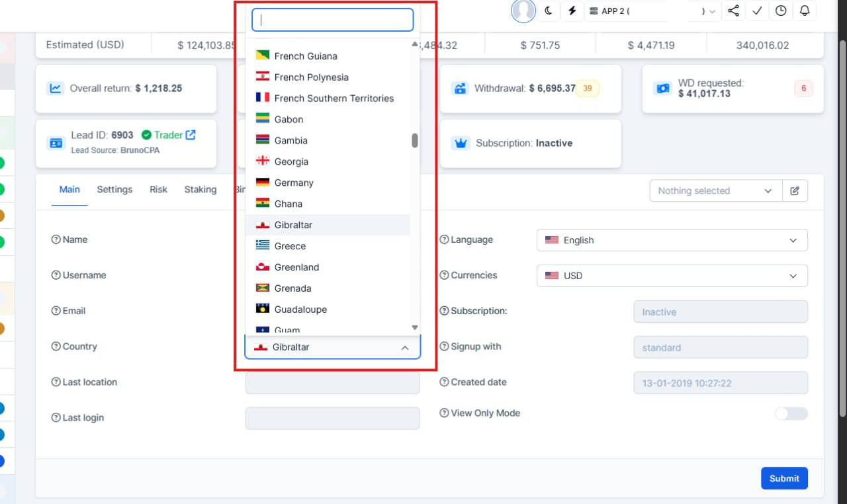Click the crown icon beside Subscription
847x504 pixels.
click(x=460, y=143)
